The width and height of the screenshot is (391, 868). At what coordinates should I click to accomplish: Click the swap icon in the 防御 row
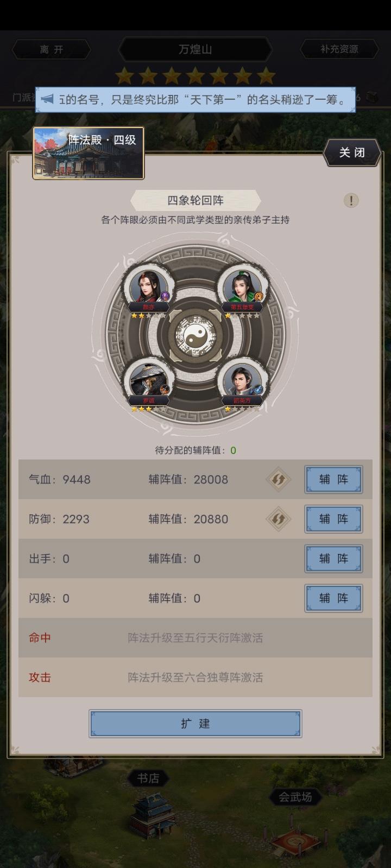click(279, 519)
